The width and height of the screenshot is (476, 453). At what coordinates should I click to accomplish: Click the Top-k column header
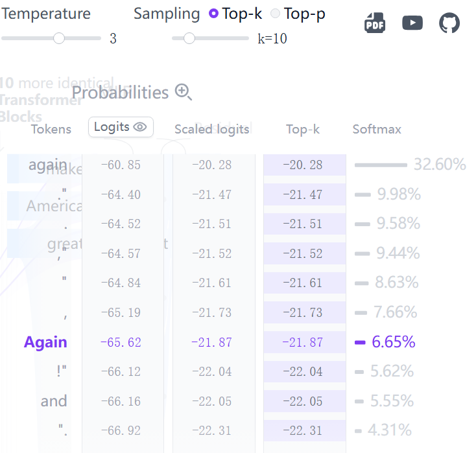pyautogui.click(x=303, y=129)
